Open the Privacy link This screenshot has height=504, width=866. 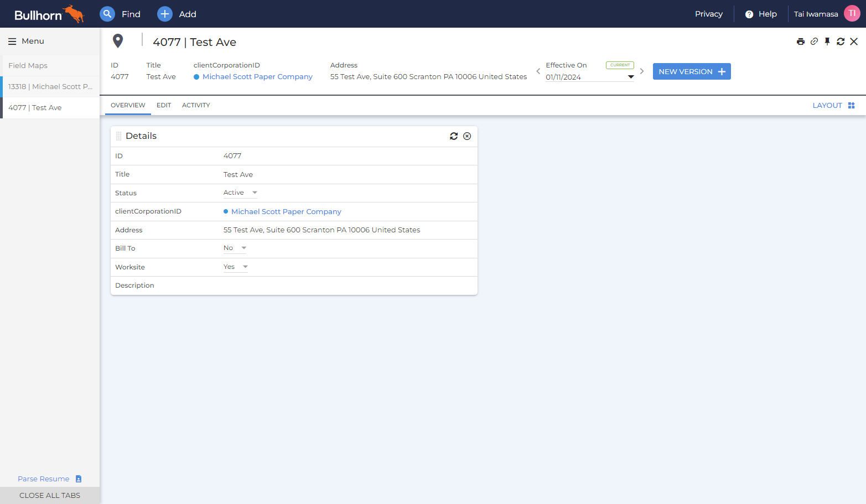tap(709, 14)
